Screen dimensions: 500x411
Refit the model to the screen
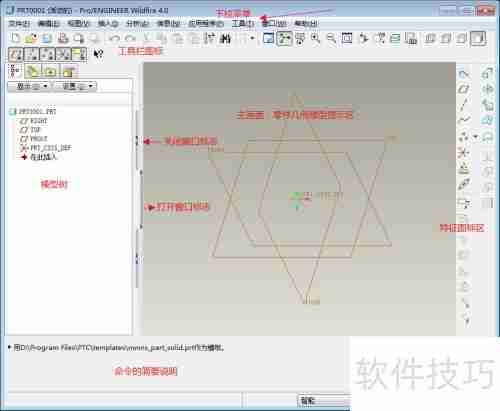pyautogui.click(x=347, y=39)
